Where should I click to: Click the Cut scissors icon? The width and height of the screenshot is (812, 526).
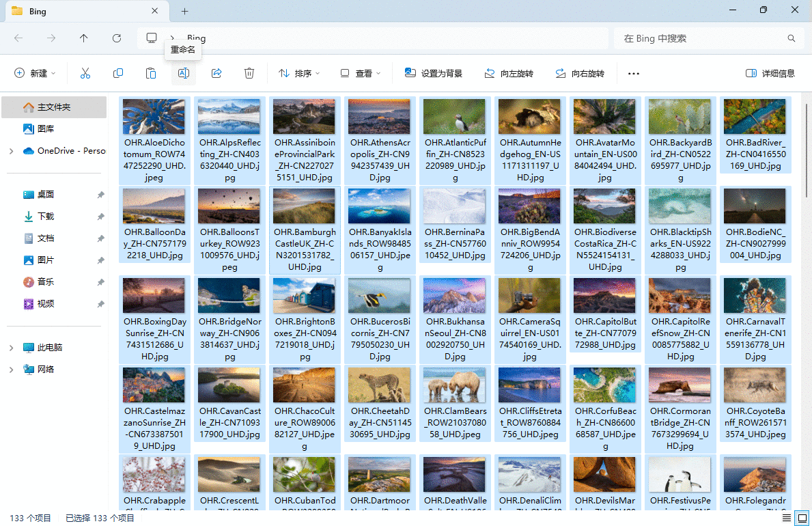point(85,73)
